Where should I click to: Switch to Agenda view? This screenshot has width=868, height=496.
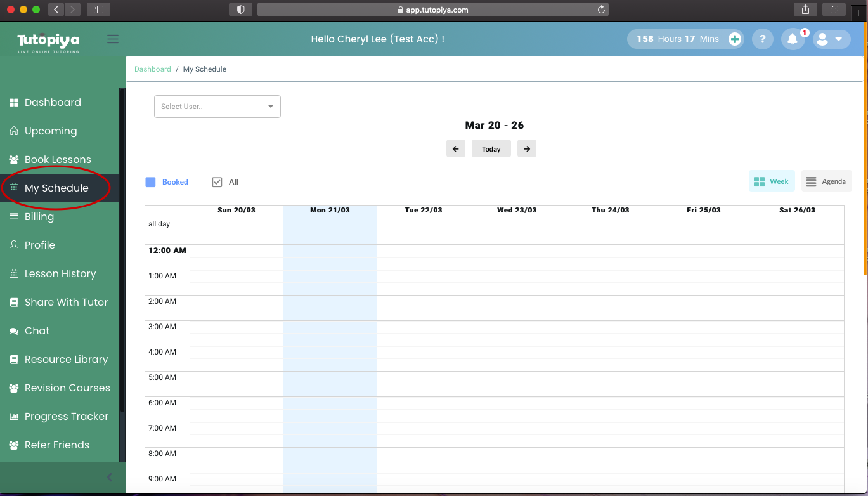click(826, 181)
